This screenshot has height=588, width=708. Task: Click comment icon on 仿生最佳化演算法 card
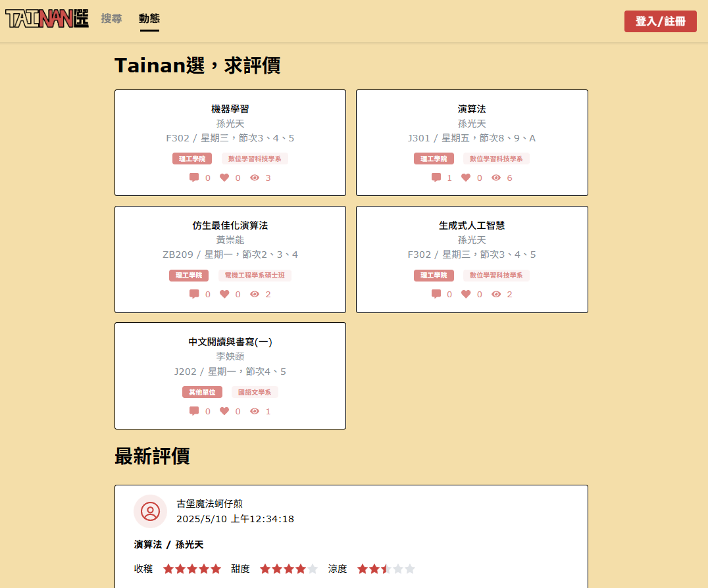[194, 294]
